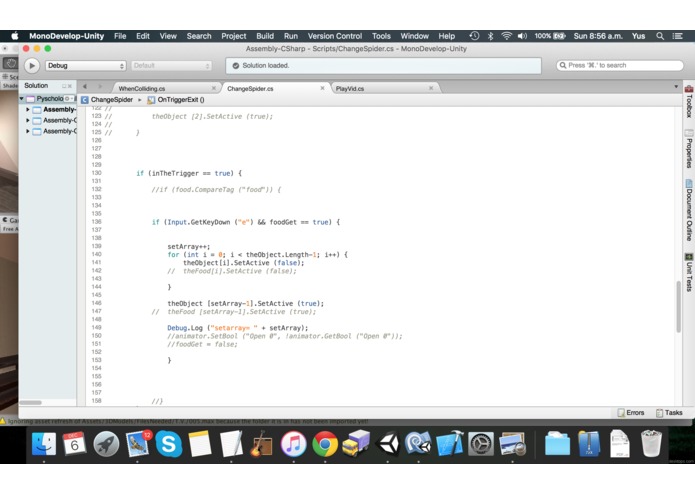Open the MonoDevelop-Unity application menu
The image size is (695, 494).
click(66, 36)
